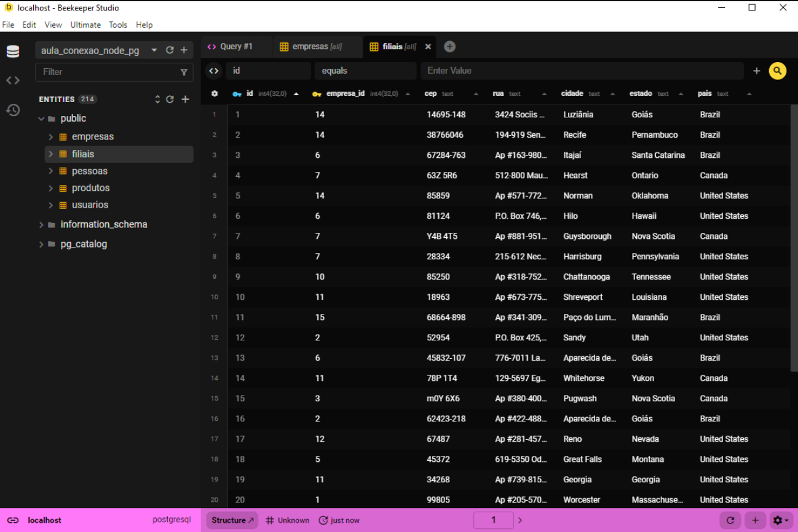The image size is (798, 532).
Task: Expand the filiais table columns
Action: tap(51, 154)
